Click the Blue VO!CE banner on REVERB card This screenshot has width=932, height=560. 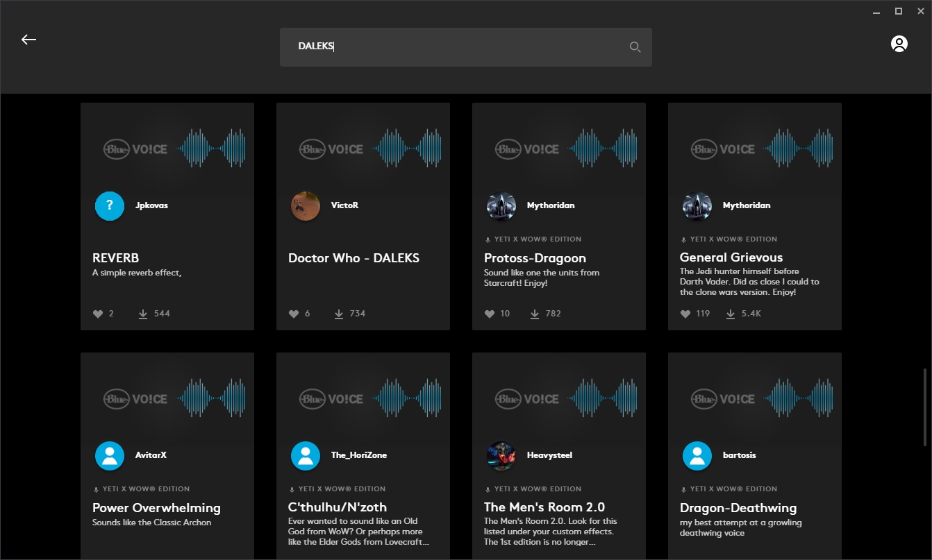tap(167, 149)
